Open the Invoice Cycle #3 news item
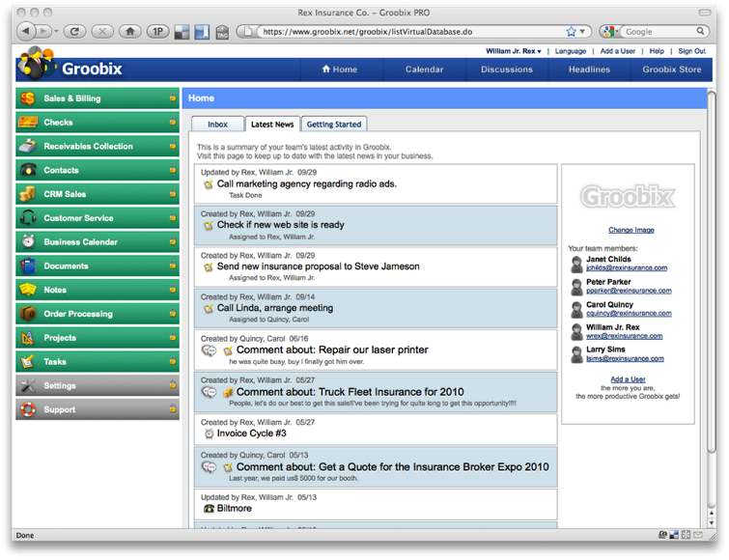 point(251,434)
